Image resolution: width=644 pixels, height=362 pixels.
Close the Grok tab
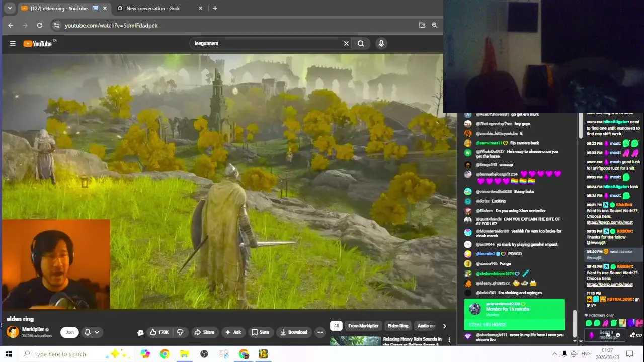(x=201, y=8)
